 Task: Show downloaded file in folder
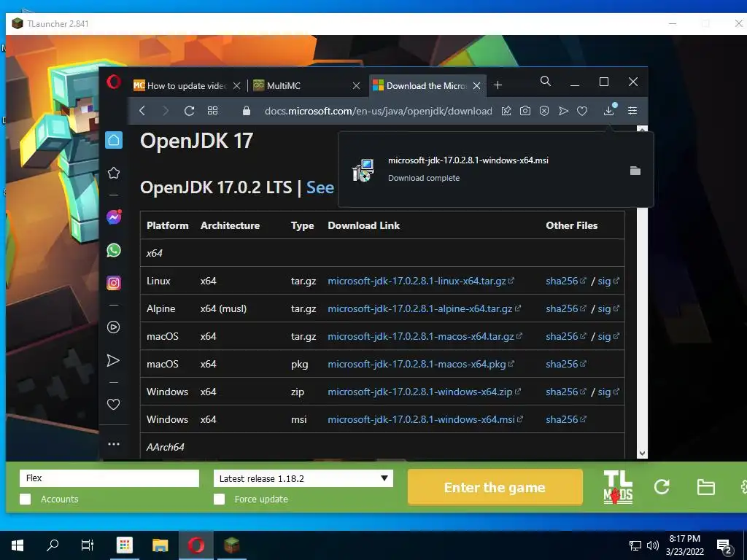(x=635, y=171)
